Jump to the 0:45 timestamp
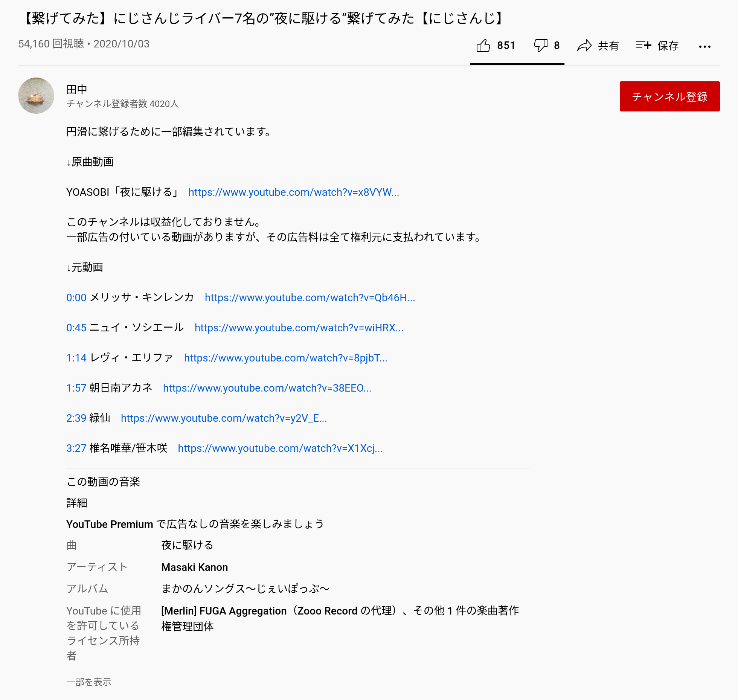738x700 pixels. (x=76, y=328)
